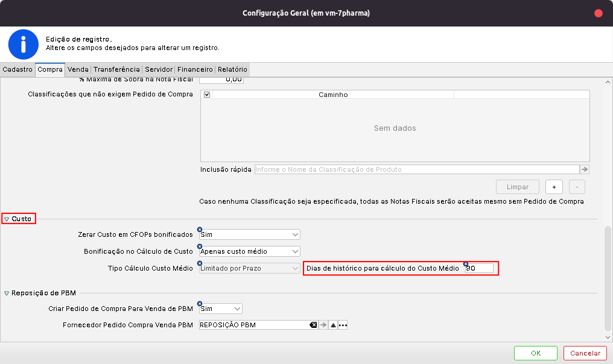Image resolution: width=613 pixels, height=364 pixels.
Task: Click the blue info icon in header
Action: (x=24, y=44)
